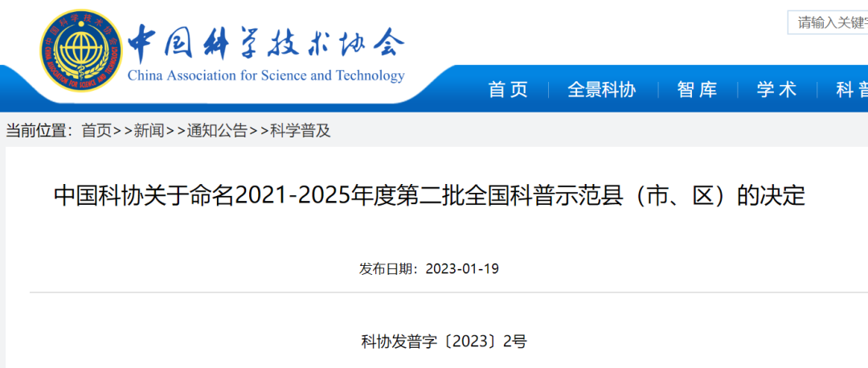868x368 pixels.
Task: Open the 首页 navigation menu item
Action: coord(508,90)
